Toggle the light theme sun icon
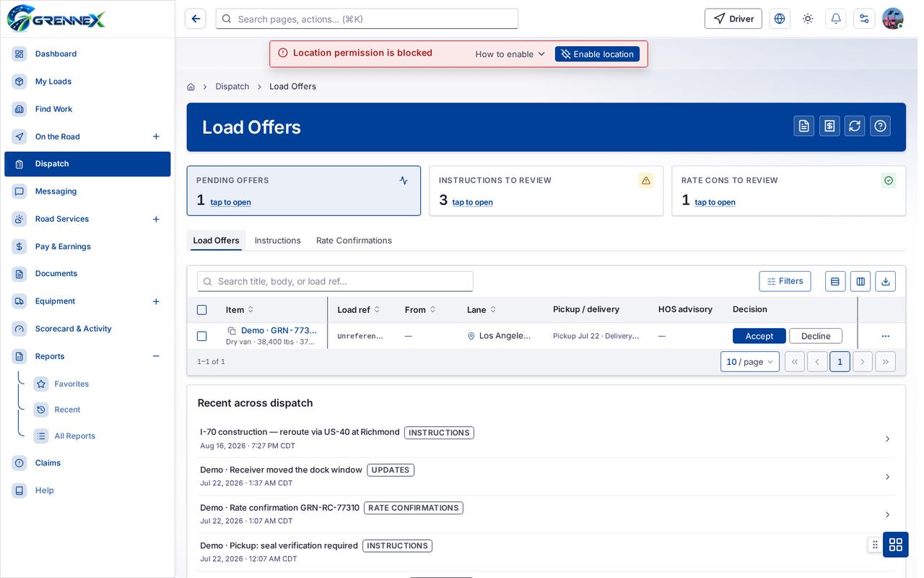 coord(808,19)
